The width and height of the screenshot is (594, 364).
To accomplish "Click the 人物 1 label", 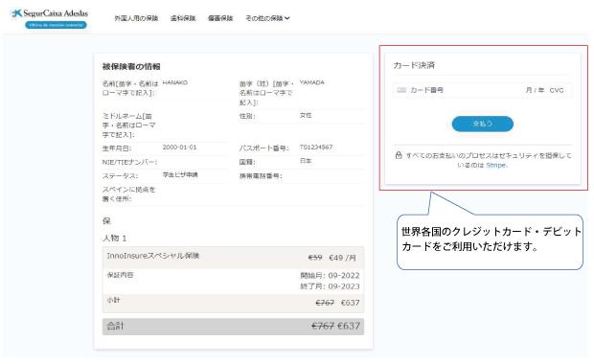I will 114,239.
